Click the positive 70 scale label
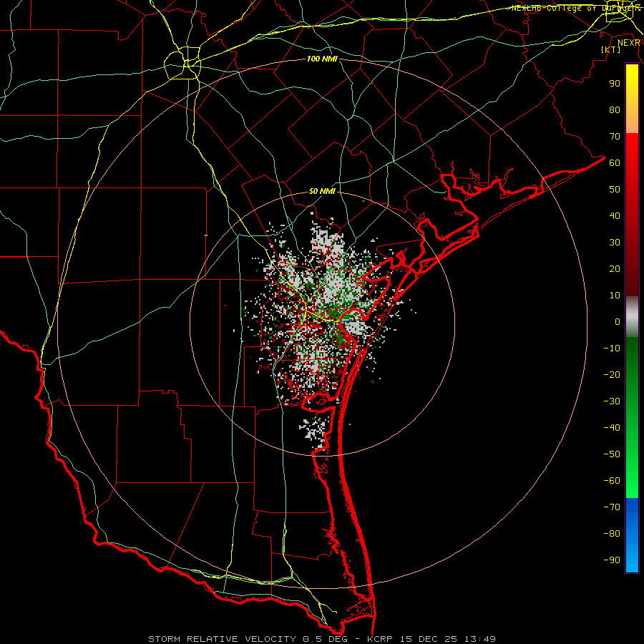 pyautogui.click(x=615, y=137)
